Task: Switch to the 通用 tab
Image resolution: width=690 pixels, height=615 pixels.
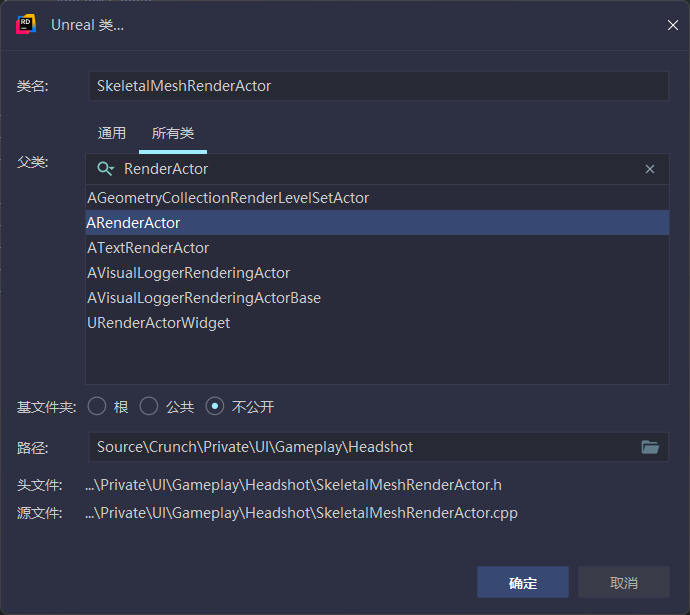Action: tap(112, 133)
